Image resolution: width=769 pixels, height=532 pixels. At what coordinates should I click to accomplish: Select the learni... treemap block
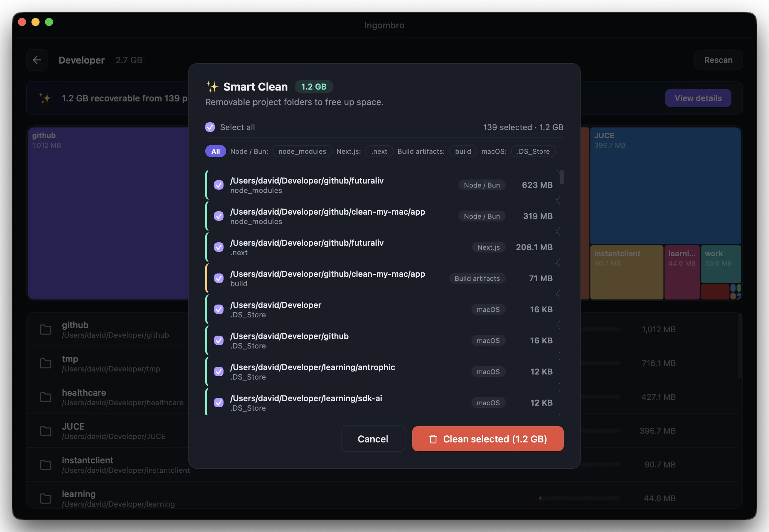(x=682, y=272)
